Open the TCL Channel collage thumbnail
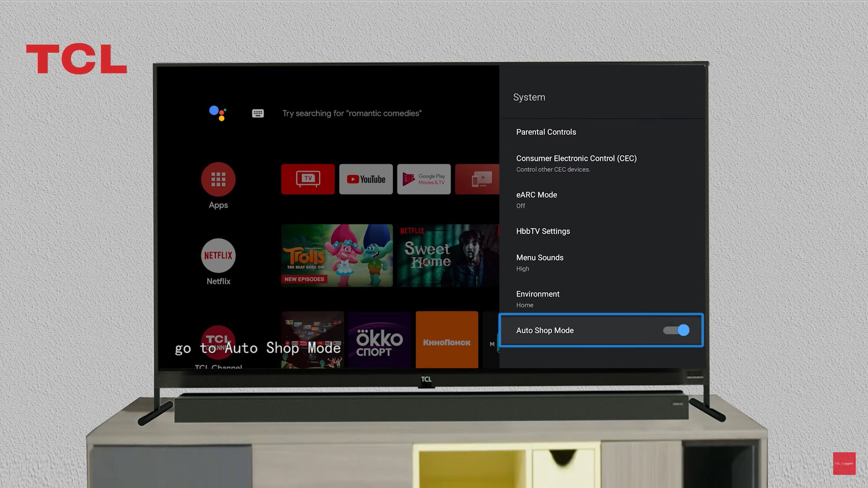The width and height of the screenshot is (868, 488). [313, 340]
